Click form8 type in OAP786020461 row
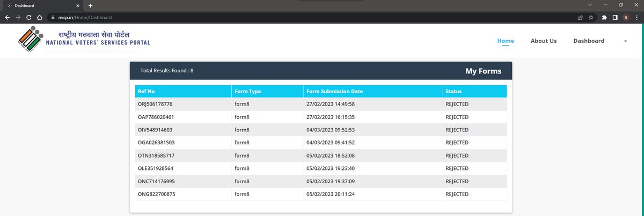This screenshot has width=644, height=216. coord(242,117)
